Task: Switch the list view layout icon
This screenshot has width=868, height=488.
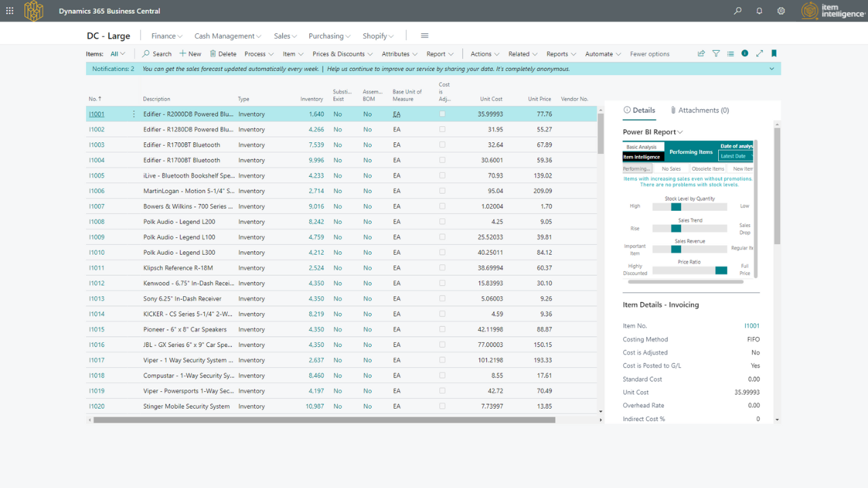Action: [x=730, y=54]
